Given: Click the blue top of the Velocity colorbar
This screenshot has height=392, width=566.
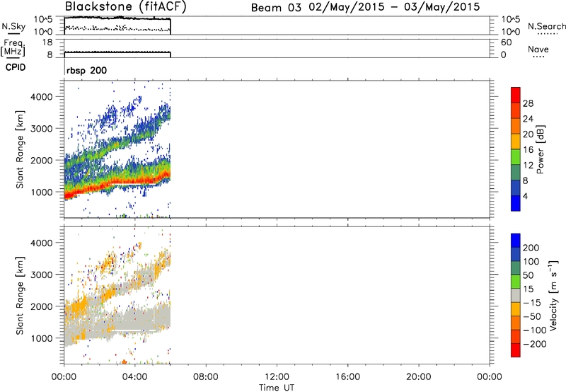Looking at the screenshot, I should pyautogui.click(x=516, y=241).
